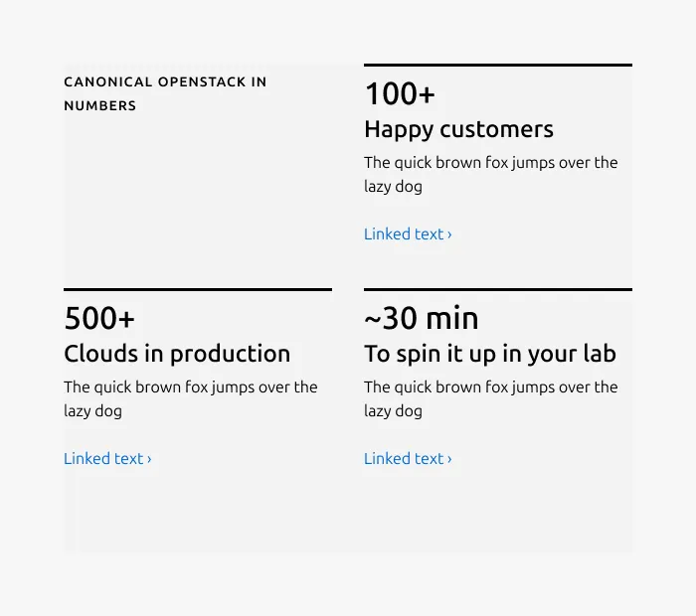Click the fox description under To spin it up
Screen dimensions: 696x616
(x=490, y=398)
